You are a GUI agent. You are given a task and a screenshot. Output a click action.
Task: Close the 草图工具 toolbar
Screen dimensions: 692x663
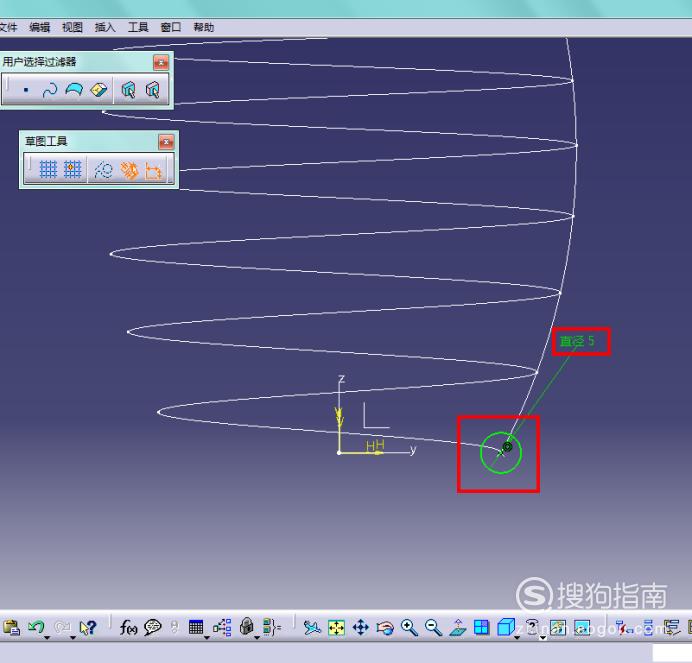(x=166, y=142)
